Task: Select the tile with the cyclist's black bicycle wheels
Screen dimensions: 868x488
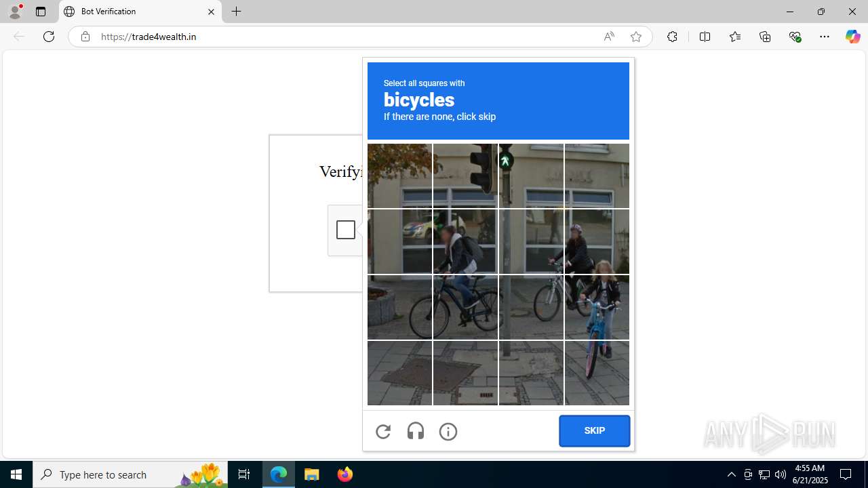Action: click(x=465, y=307)
